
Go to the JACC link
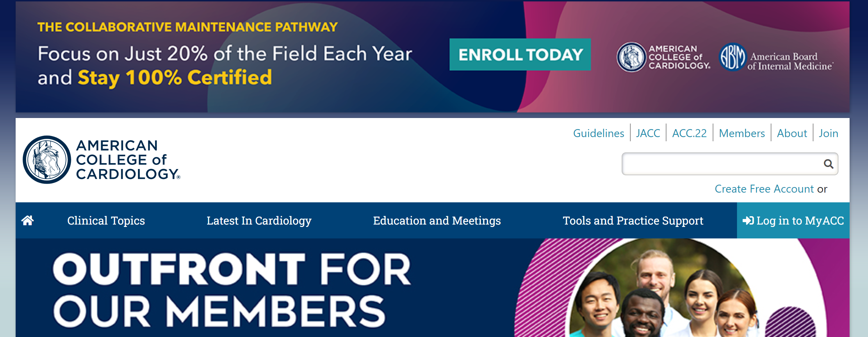tap(648, 133)
